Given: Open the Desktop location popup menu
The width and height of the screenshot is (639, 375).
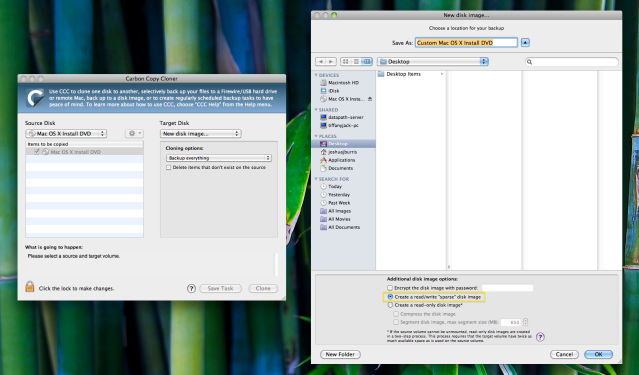Looking at the screenshot, I should 433,62.
